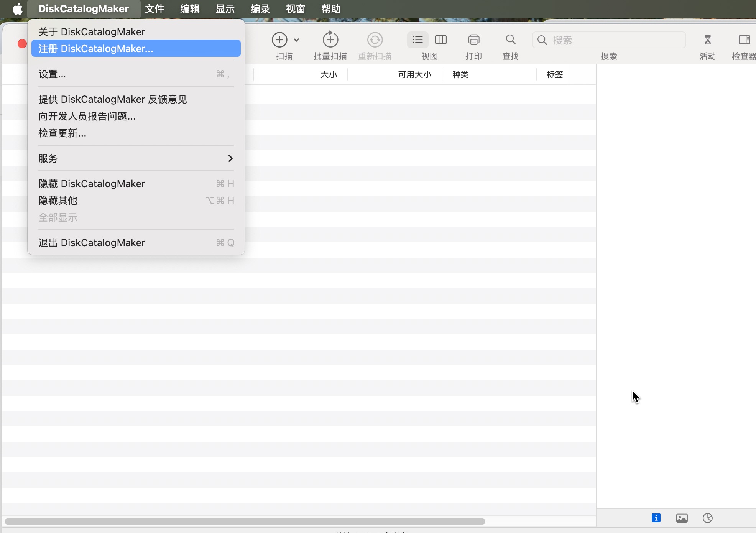The height and width of the screenshot is (533, 756).
Task: Click the Batch Scan (批量扫描) icon
Action: [x=330, y=39]
